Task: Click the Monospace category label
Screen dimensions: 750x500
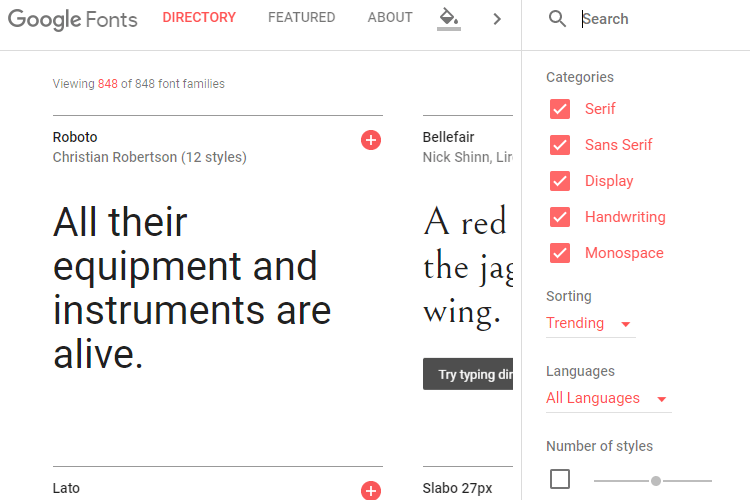Action: [x=624, y=253]
